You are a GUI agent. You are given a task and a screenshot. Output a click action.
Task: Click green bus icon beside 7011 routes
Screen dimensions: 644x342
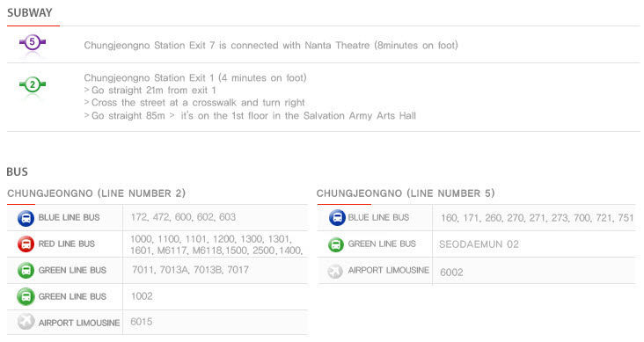pyautogui.click(x=26, y=271)
